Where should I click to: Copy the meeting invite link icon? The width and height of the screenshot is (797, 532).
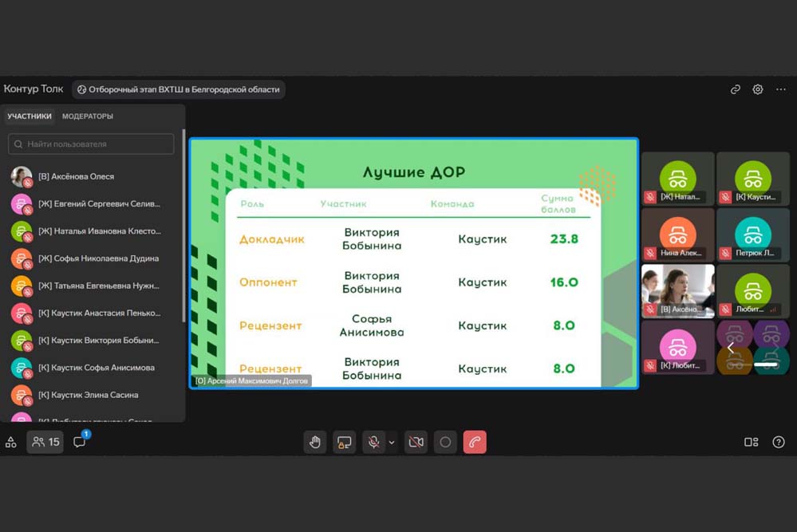pyautogui.click(x=736, y=89)
